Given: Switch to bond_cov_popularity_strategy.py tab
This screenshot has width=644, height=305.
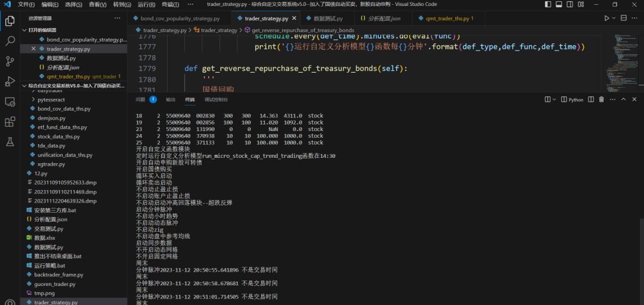Looking at the screenshot, I should [x=180, y=18].
